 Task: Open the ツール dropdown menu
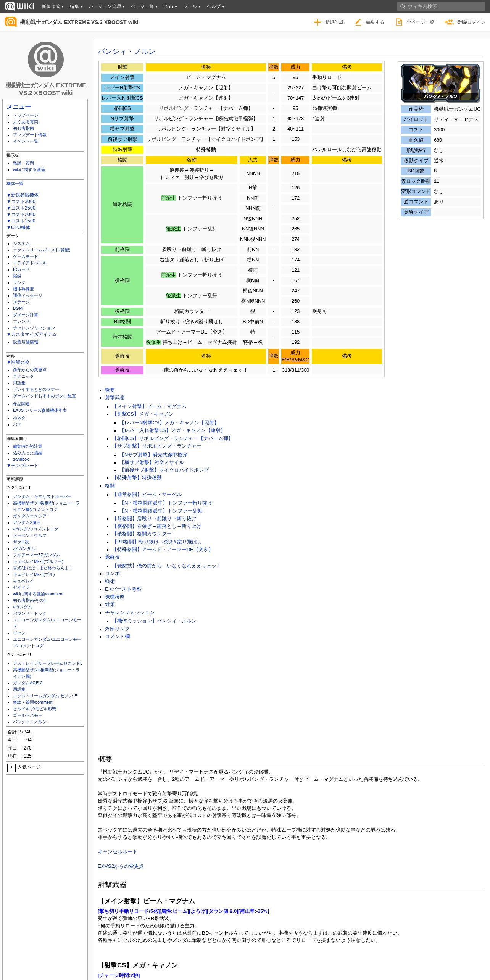[x=192, y=6]
